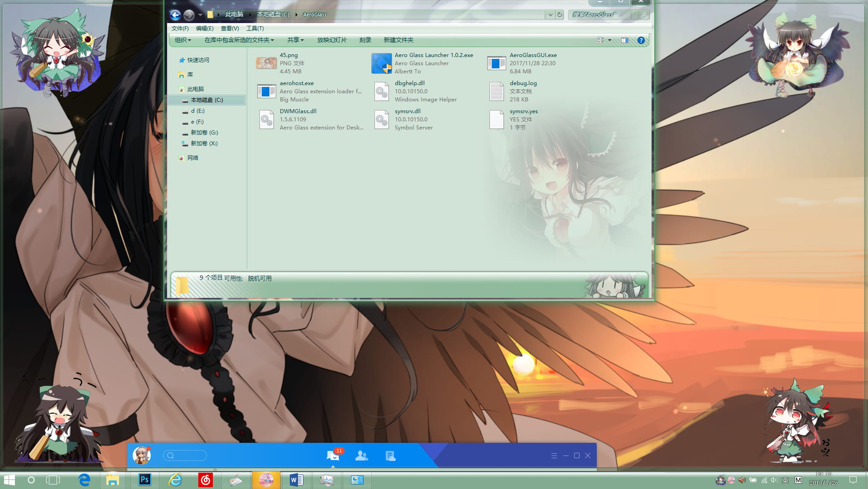Click the 放映幻灯片 button
Image resolution: width=868 pixels, height=489 pixels.
(332, 40)
